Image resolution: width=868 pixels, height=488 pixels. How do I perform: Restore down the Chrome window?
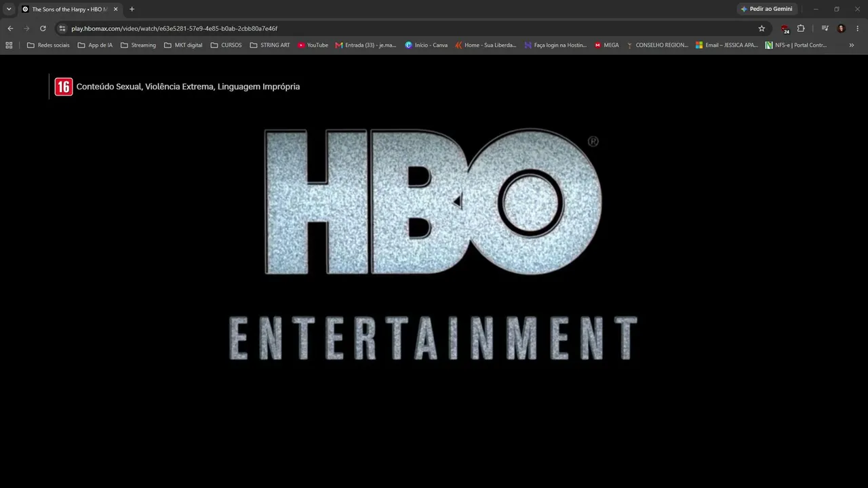pos(836,9)
